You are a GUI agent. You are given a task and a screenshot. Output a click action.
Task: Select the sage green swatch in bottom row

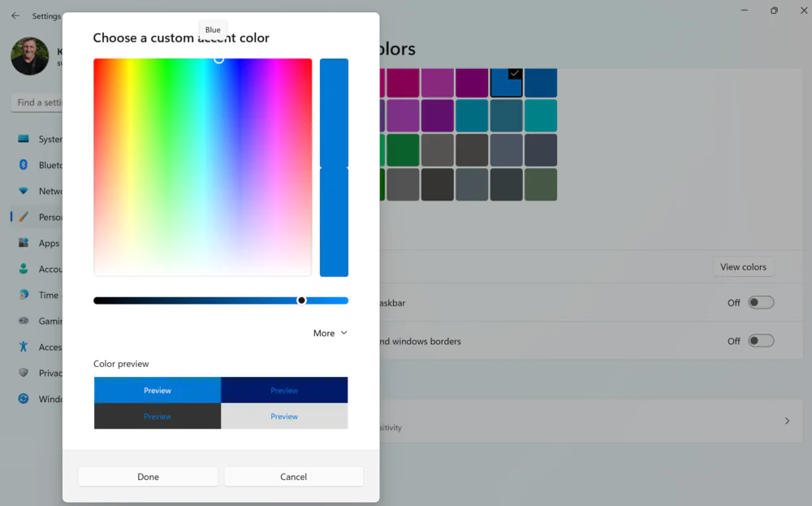point(541,184)
